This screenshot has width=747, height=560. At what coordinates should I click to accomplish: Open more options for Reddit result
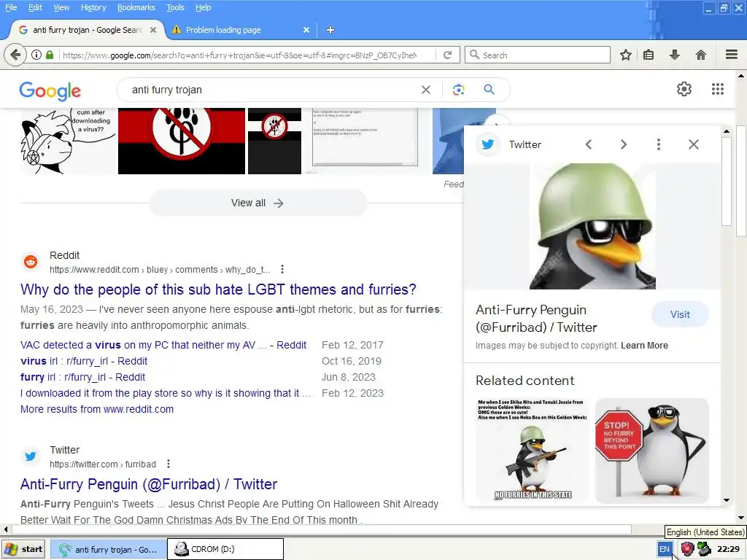click(282, 270)
